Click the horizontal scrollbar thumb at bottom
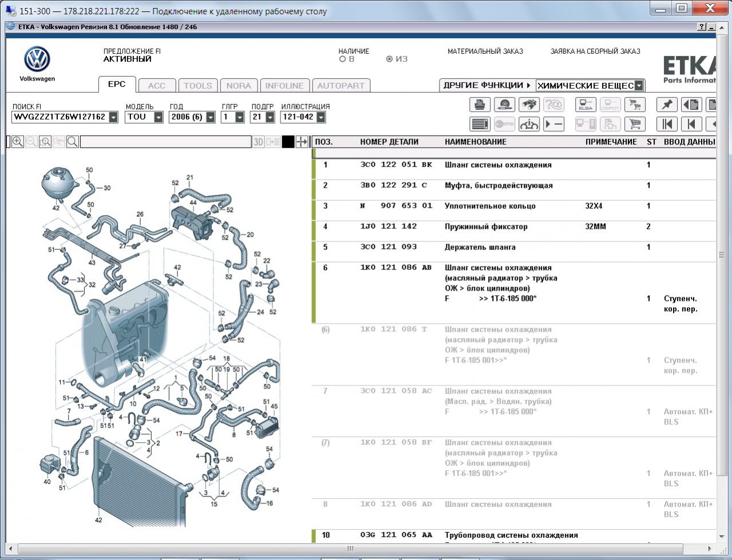732x560 pixels. click(350, 549)
